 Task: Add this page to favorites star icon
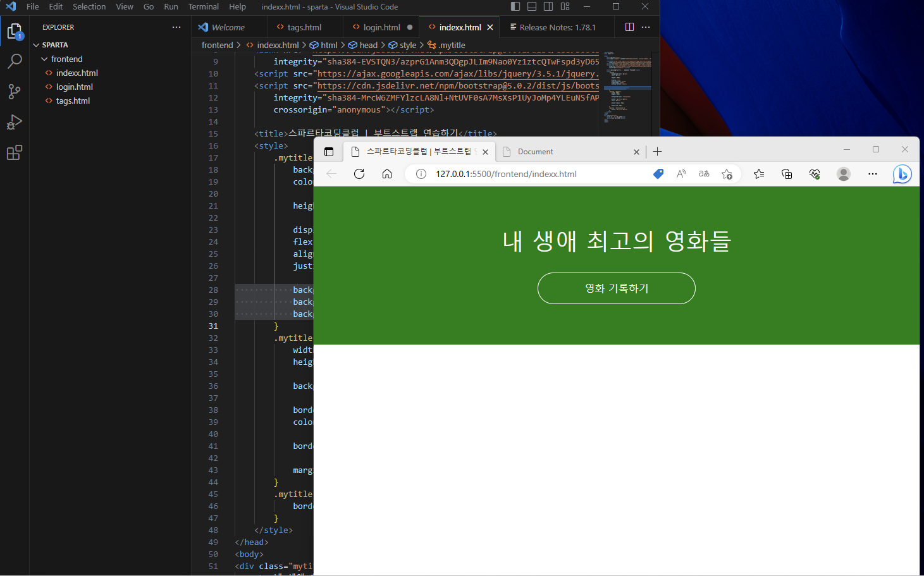point(727,174)
